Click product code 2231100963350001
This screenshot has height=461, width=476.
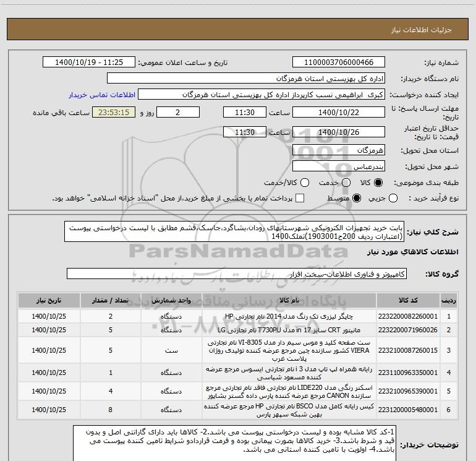(x=408, y=373)
